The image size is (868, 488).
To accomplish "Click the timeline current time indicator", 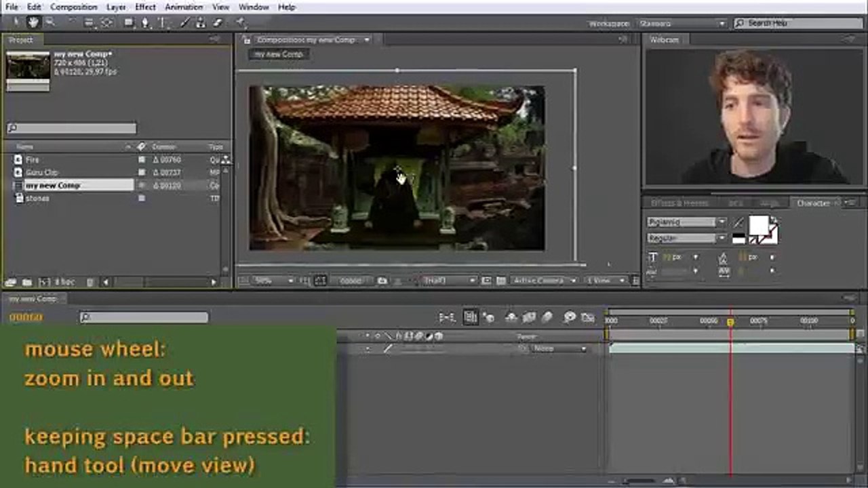I will tap(730, 323).
